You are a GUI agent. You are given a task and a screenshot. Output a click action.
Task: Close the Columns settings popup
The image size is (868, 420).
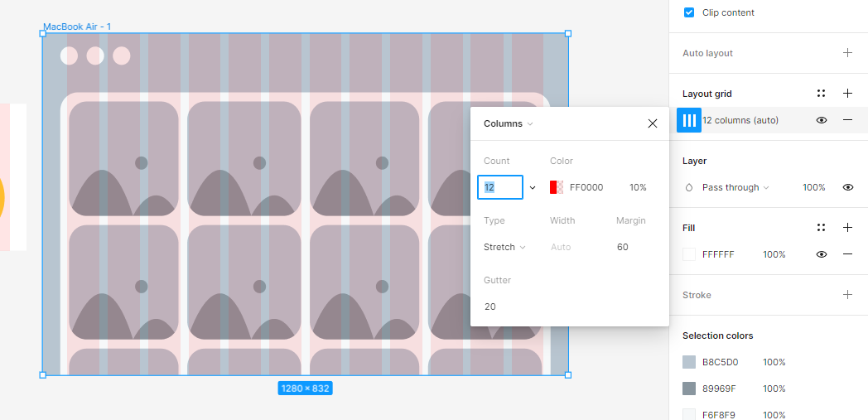653,123
